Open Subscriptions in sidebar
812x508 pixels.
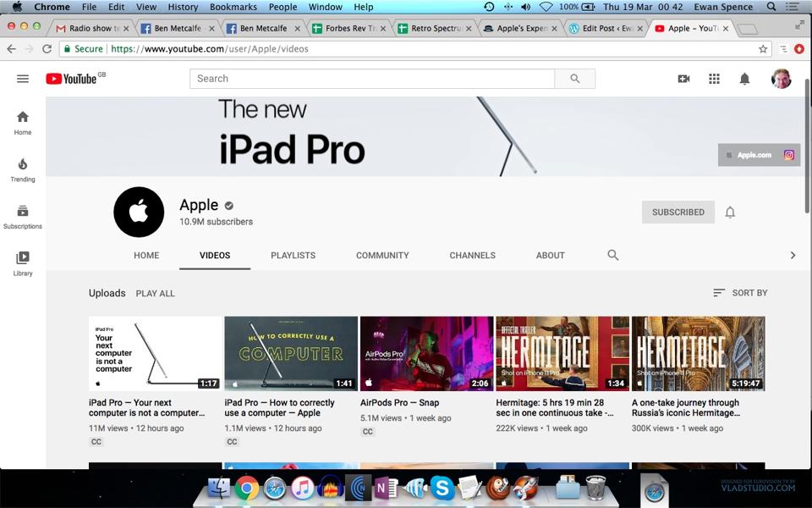coord(22,218)
